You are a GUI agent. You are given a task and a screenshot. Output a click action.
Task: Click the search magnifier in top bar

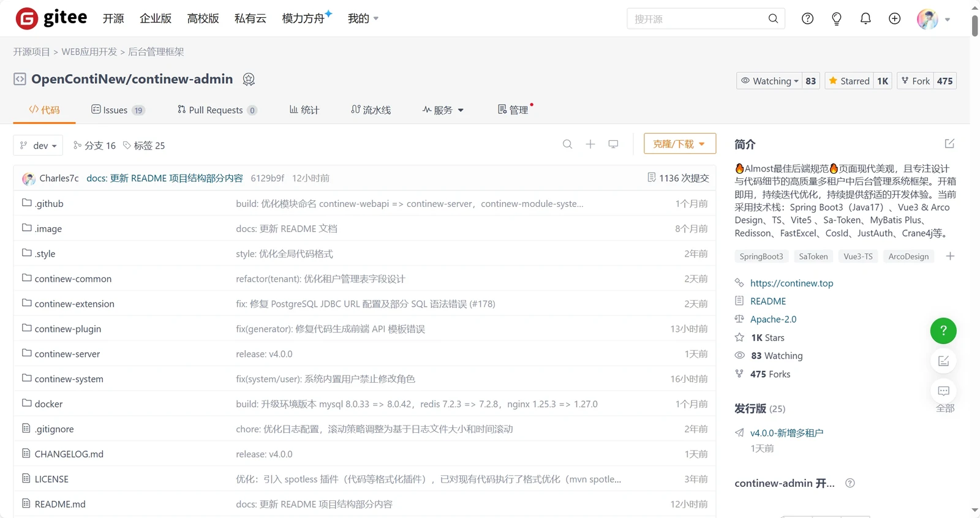tap(773, 19)
